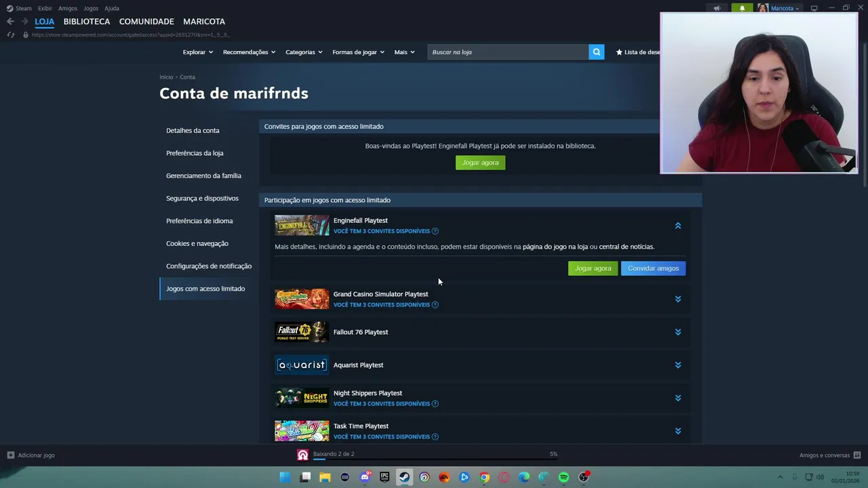The width and height of the screenshot is (868, 488).
Task: Open the Mais dropdown
Action: pyautogui.click(x=404, y=52)
